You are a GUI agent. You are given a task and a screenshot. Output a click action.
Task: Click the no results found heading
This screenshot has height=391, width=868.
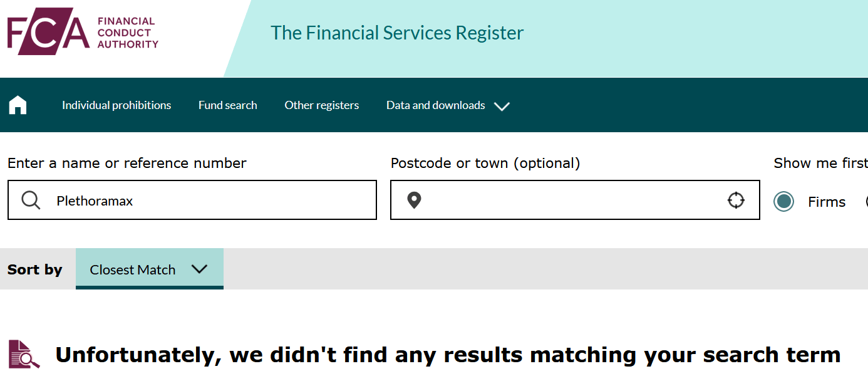pyautogui.click(x=448, y=355)
